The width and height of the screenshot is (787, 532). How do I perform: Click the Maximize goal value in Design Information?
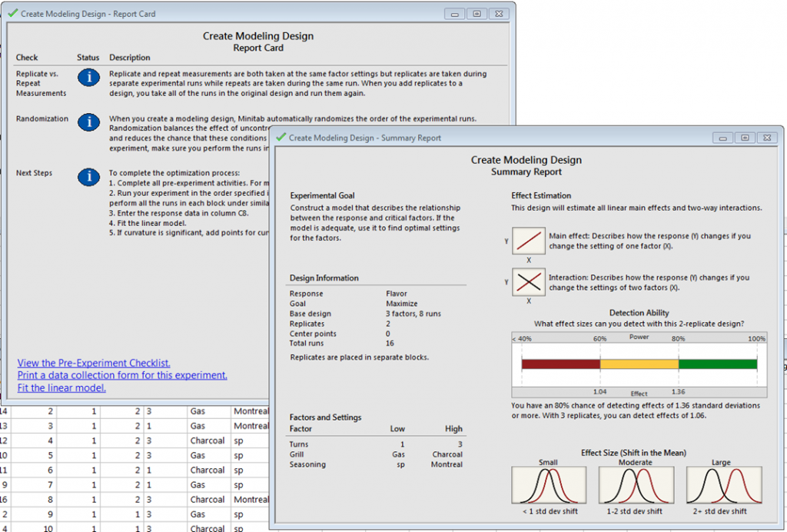(x=401, y=304)
